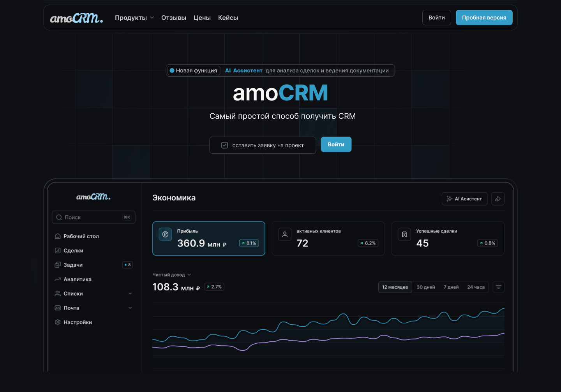Select the 12 месяцев range tab
This screenshot has width=561, height=392.
point(395,287)
